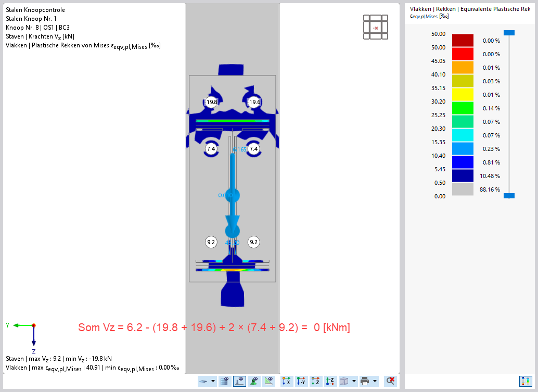Viewport: 538px width, 392px height.
Task: Click the cyan legend color swatch
Action: (463, 135)
